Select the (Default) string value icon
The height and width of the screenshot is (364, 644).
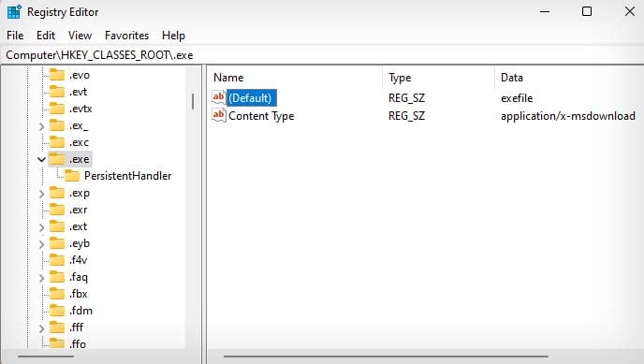(x=218, y=97)
